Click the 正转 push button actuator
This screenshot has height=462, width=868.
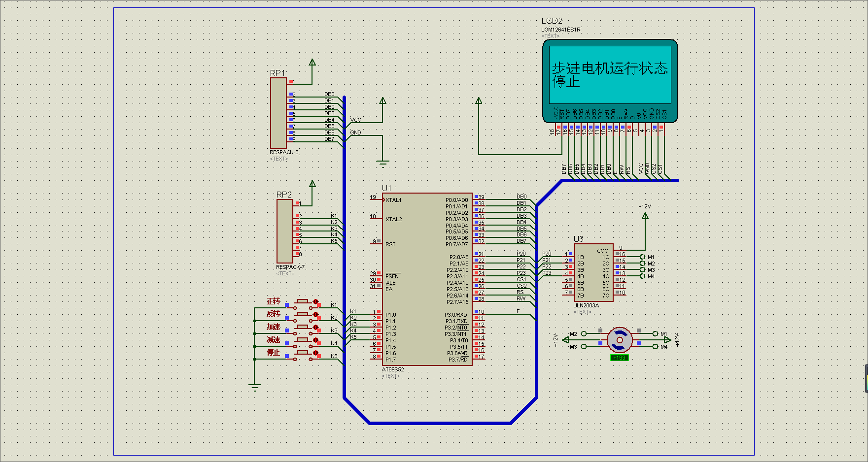(x=303, y=301)
